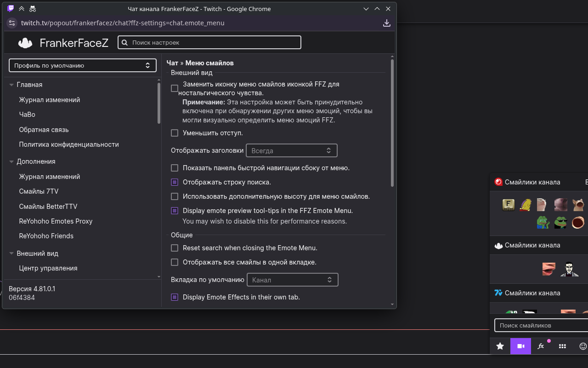Pick the lips emote beside the suited man

(x=548, y=269)
